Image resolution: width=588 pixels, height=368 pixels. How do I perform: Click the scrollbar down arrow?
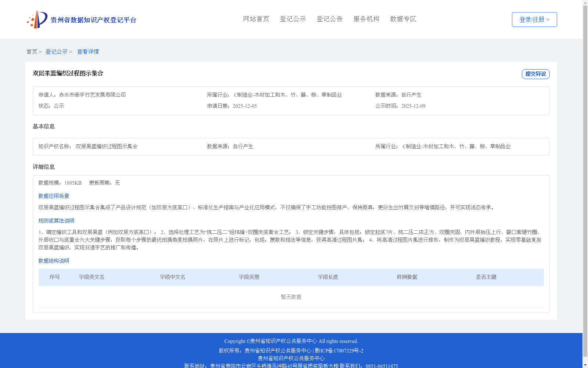[585, 365]
